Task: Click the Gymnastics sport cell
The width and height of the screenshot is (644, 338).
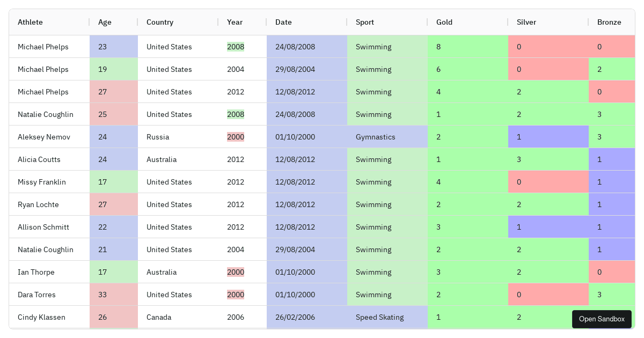Action: pyautogui.click(x=376, y=137)
